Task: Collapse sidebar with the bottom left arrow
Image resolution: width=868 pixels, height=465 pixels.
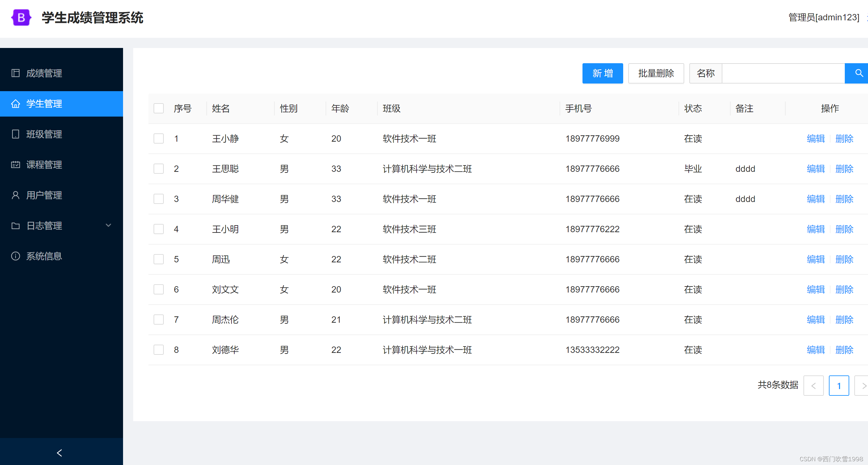Action: (x=59, y=453)
